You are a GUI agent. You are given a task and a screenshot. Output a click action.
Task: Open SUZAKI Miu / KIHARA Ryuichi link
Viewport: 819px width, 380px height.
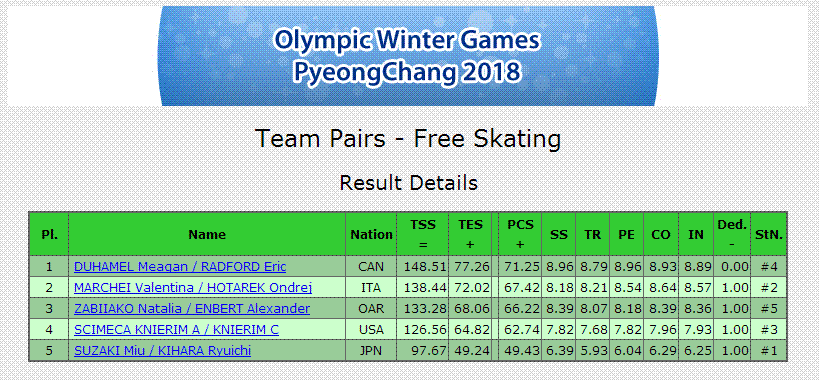pyautogui.click(x=162, y=350)
